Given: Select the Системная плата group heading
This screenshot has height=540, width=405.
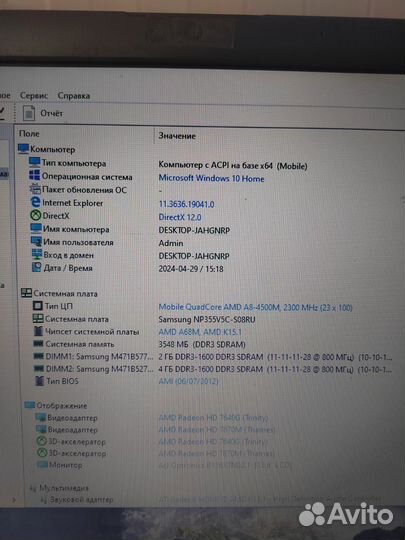Looking at the screenshot, I should 65,294.
